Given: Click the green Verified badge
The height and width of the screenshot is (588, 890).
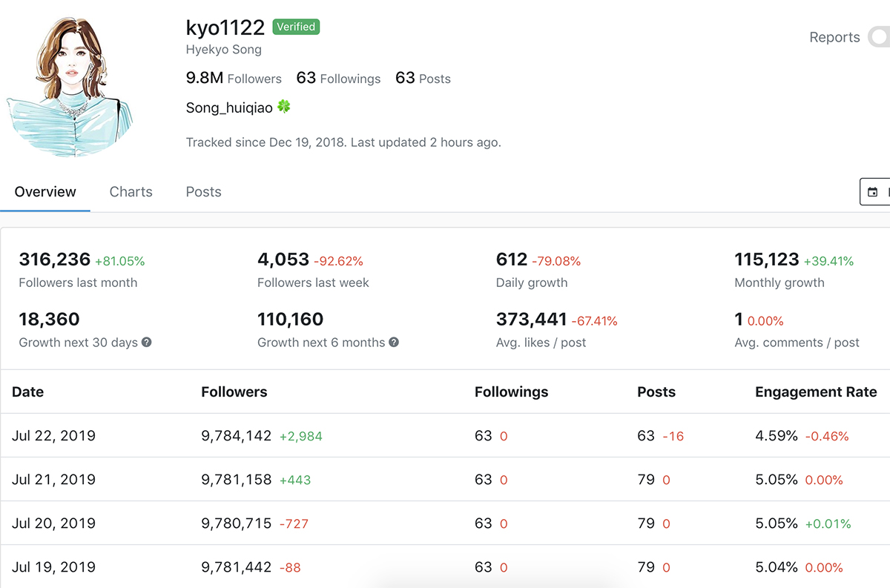Looking at the screenshot, I should (x=296, y=27).
